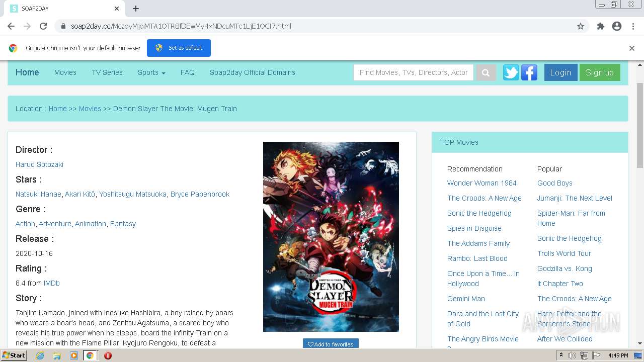The image size is (644, 362).
Task: Dismiss the default browser notification bar
Action: [x=632, y=48]
